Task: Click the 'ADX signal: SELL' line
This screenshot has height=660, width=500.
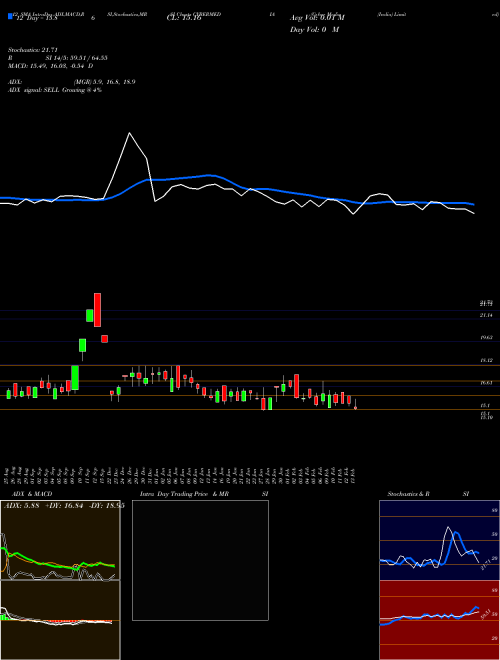Action: [x=55, y=90]
